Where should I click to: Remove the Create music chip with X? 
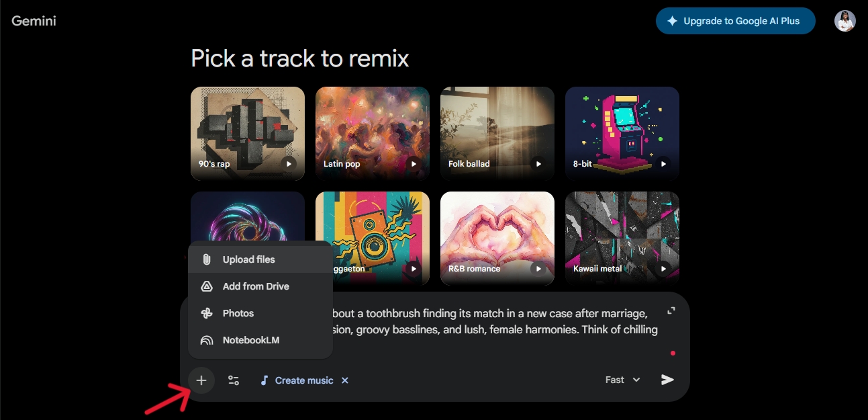pos(345,380)
